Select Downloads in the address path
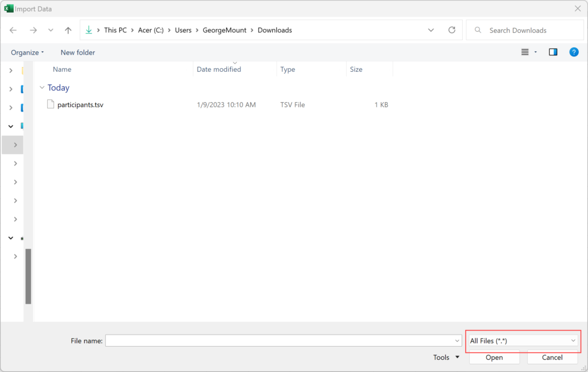The width and height of the screenshot is (588, 372). click(x=275, y=30)
